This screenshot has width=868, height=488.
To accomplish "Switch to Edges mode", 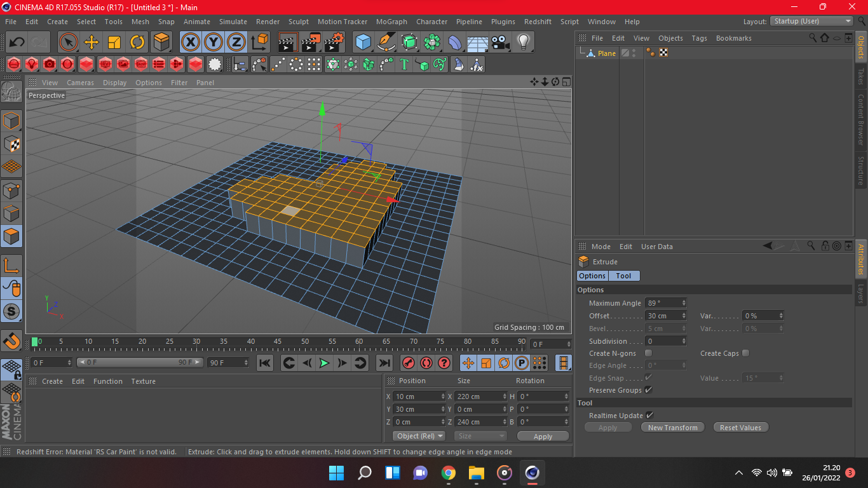I will click(11, 213).
